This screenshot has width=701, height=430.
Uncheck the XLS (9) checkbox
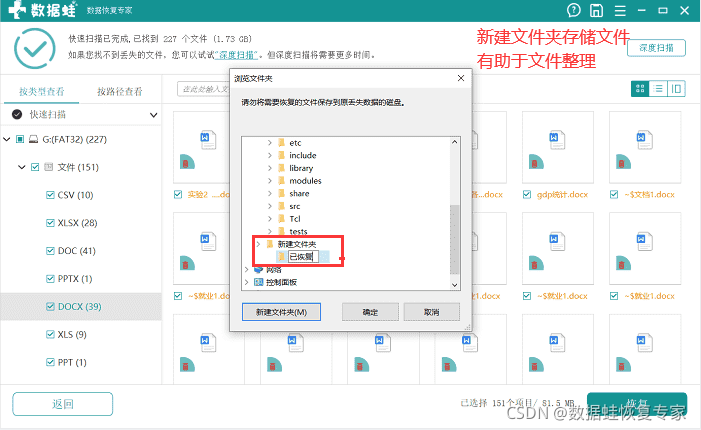click(50, 334)
